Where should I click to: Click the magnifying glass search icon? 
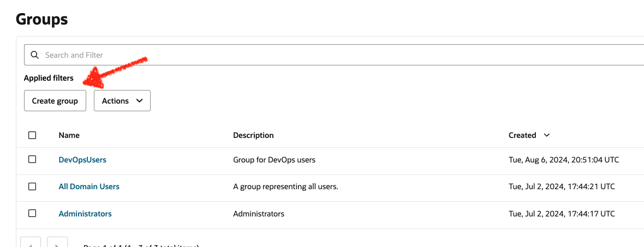point(35,55)
